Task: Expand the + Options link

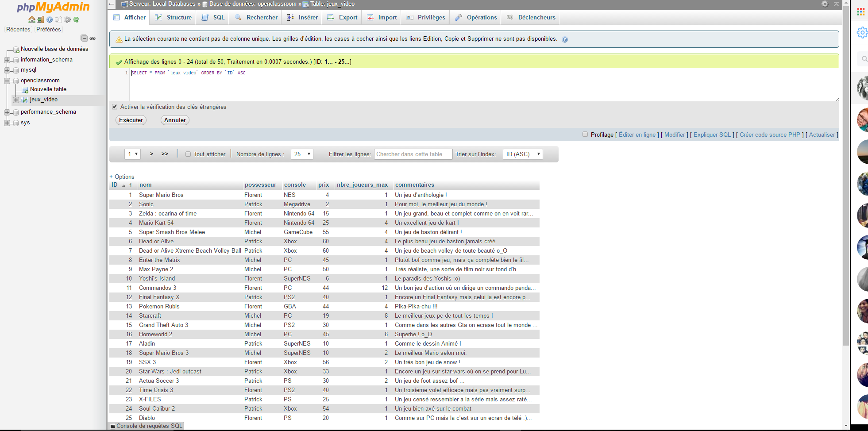Action: 122,177
